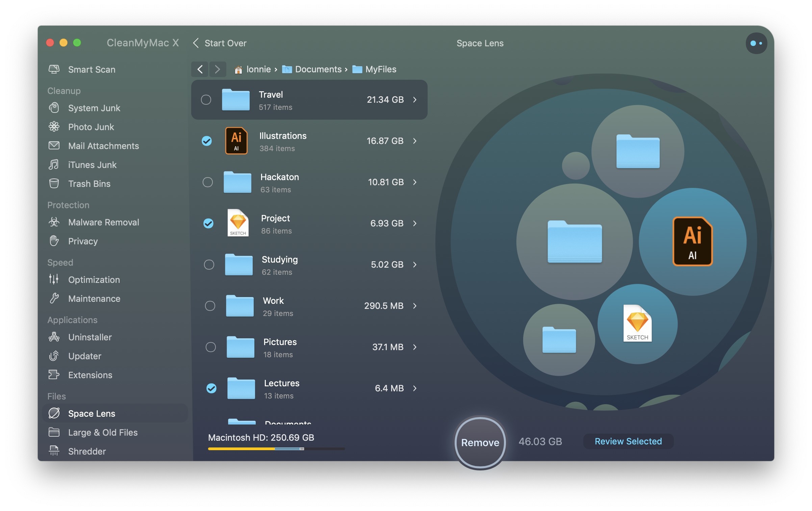
Task: Open Large & Old Files module
Action: click(115, 432)
